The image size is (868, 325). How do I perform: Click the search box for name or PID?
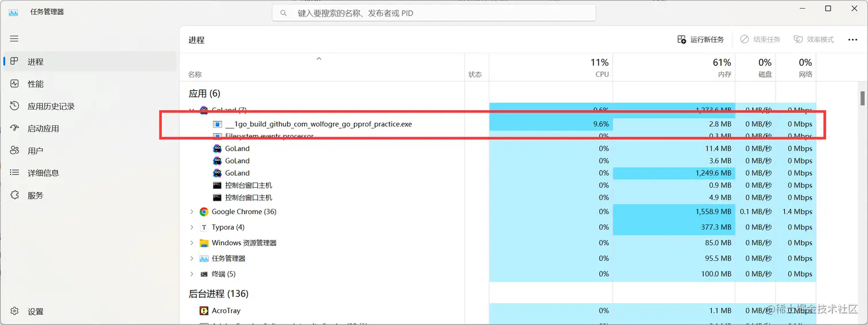434,13
